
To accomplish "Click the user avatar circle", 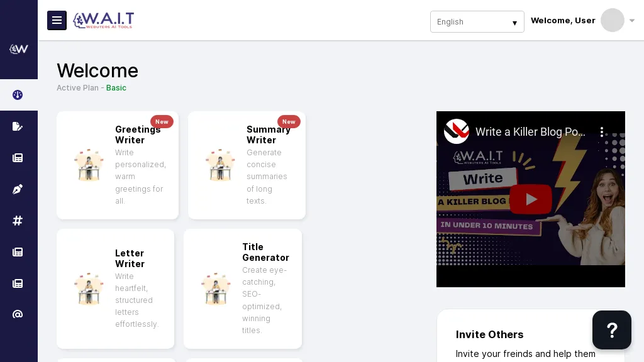I will 613,20.
